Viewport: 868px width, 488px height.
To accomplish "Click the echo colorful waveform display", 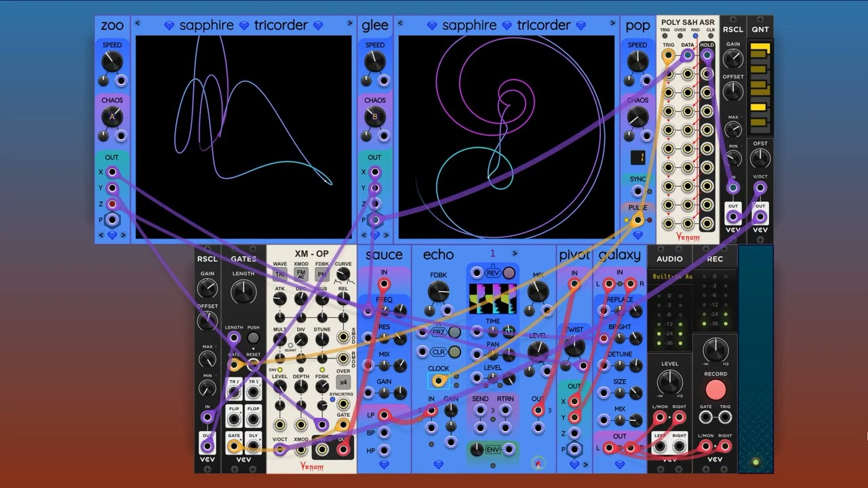I will coord(493,299).
